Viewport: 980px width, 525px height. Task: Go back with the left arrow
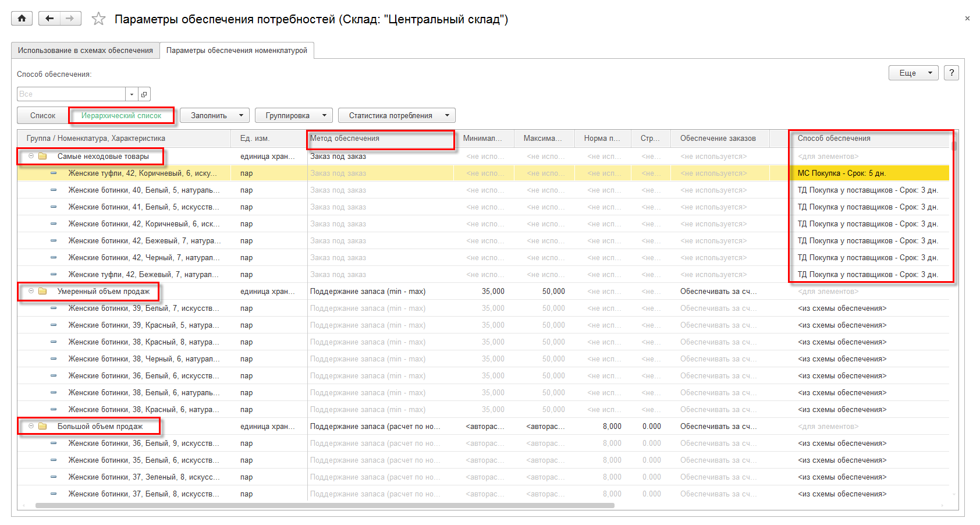coord(49,19)
